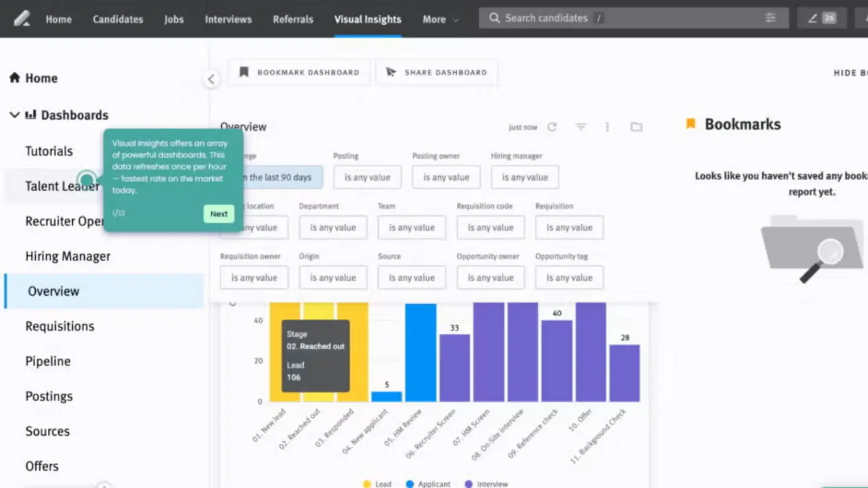Image resolution: width=868 pixels, height=488 pixels.
Task: Click the Search candidates input field
Action: tap(633, 18)
